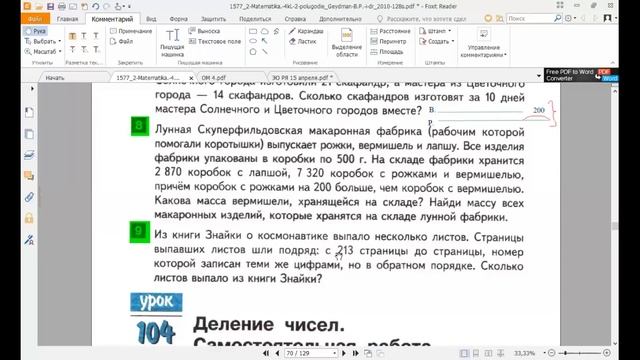The width and height of the screenshot is (640, 360).
Task: Click the Free PDF to Word Converter banner
Action: click(581, 75)
